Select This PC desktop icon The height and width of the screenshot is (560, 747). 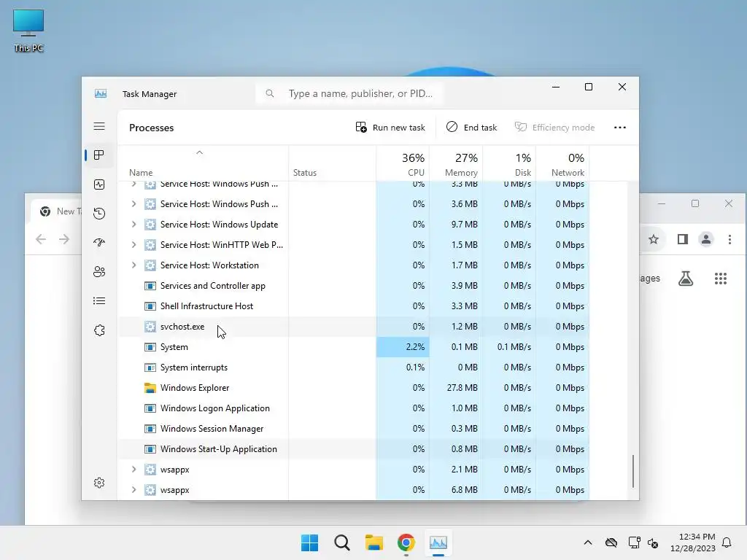click(x=28, y=31)
